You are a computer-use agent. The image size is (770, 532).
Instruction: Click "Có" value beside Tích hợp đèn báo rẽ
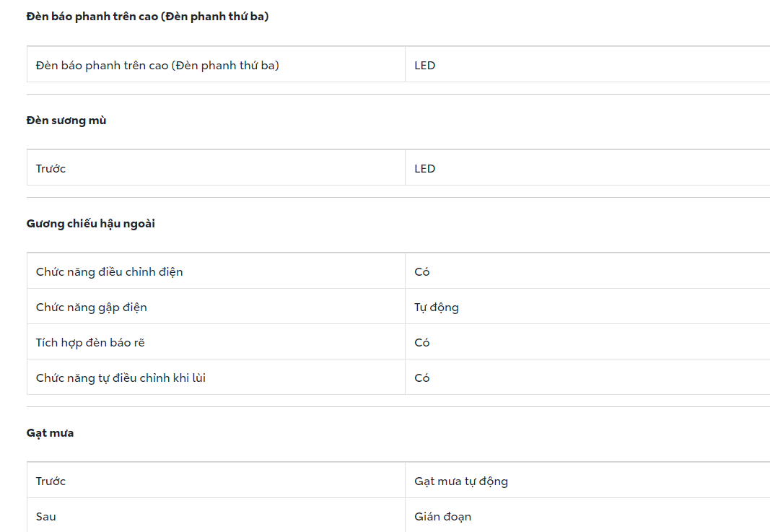422,343
